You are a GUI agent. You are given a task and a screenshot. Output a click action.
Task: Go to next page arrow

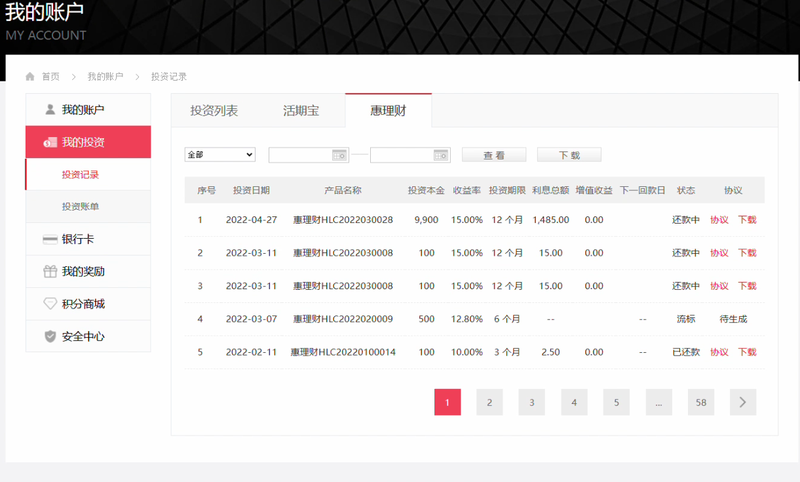pyautogui.click(x=743, y=402)
